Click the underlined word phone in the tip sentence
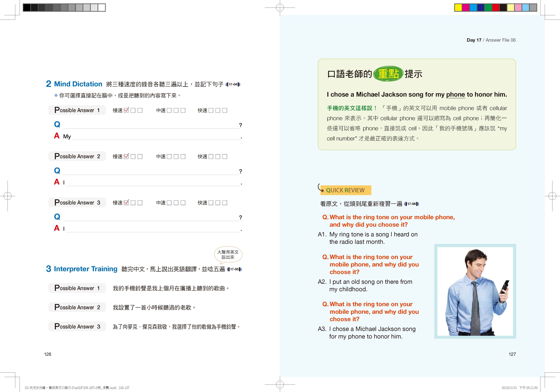 coord(456,95)
